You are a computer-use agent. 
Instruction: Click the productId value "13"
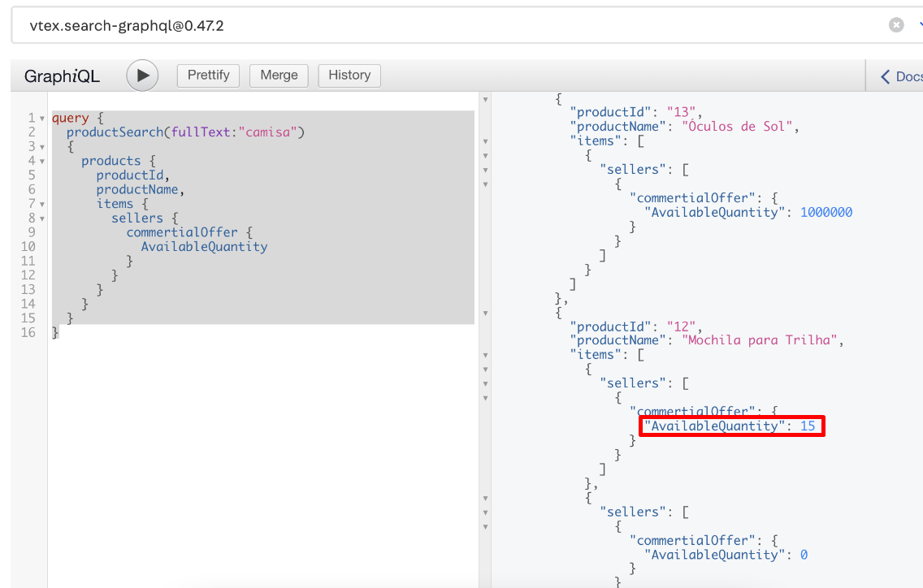(x=682, y=112)
